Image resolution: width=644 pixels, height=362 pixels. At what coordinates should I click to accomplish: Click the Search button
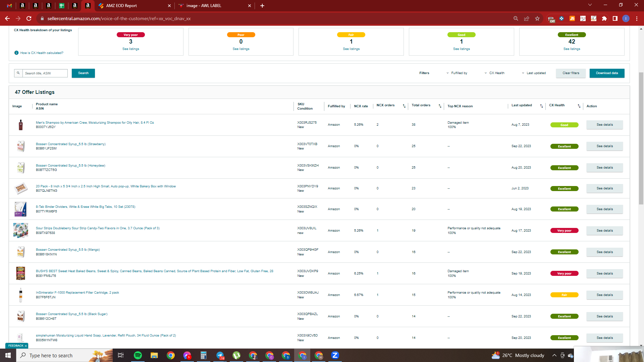click(83, 73)
